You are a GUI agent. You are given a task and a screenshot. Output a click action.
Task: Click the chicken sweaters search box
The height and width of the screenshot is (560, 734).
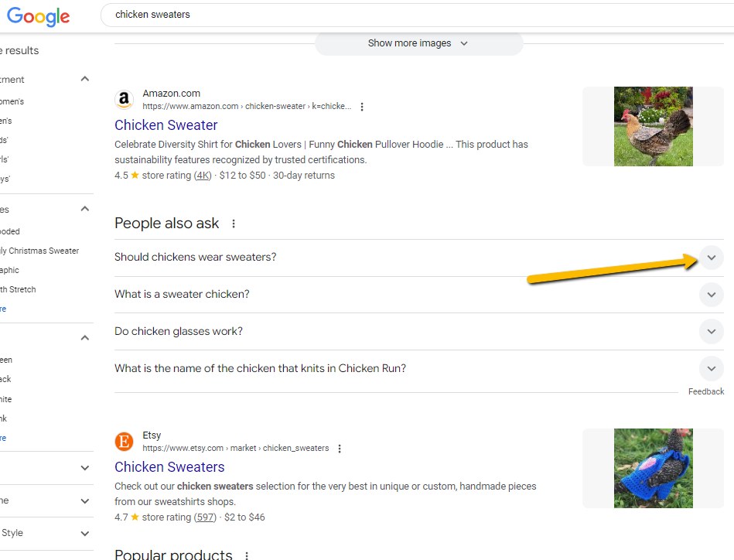[x=417, y=15]
